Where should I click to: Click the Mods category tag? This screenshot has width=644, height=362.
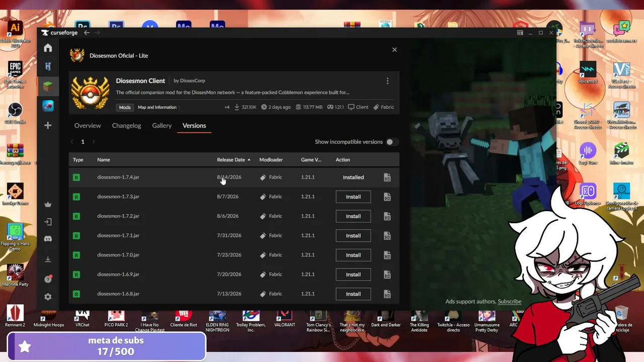coord(125,107)
